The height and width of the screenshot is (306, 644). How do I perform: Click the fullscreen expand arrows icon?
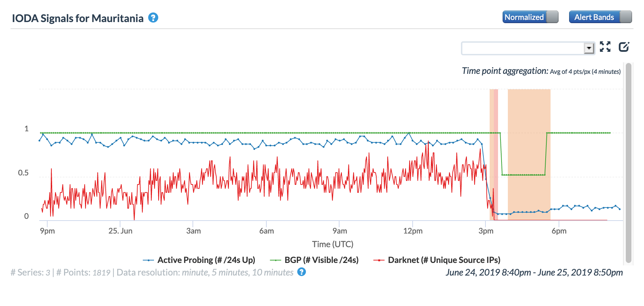[605, 47]
